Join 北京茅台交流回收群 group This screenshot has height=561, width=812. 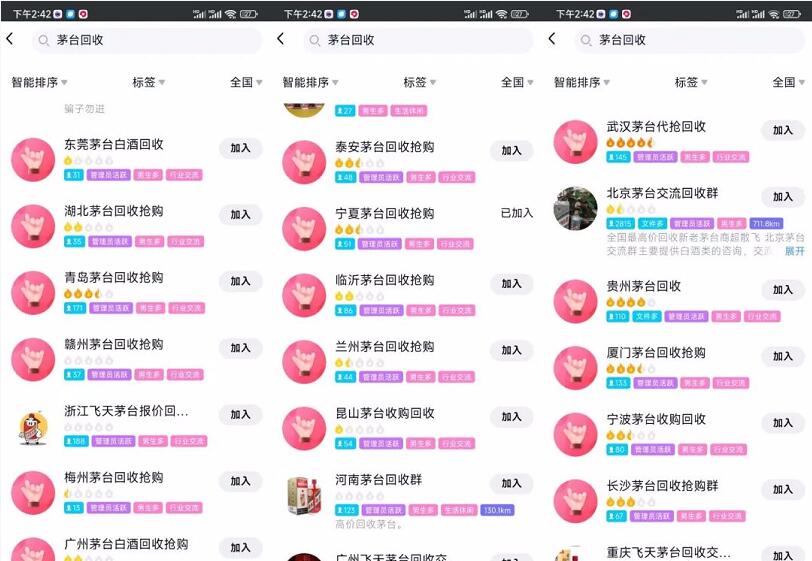[x=783, y=197]
